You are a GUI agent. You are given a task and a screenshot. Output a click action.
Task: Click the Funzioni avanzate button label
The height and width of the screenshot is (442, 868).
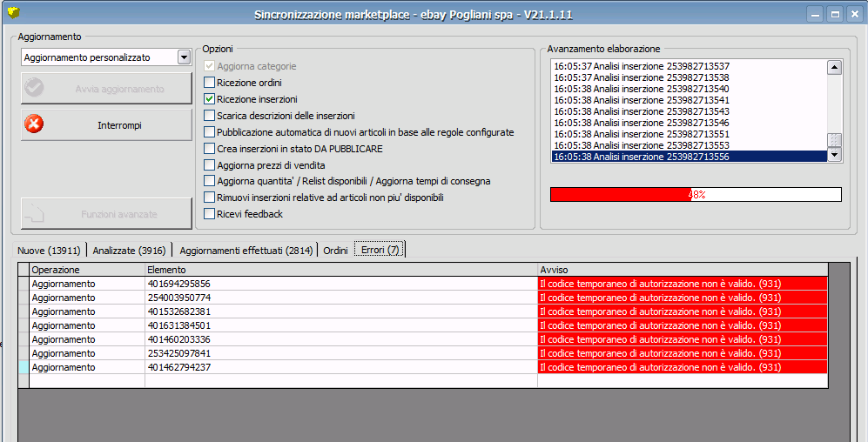119,214
